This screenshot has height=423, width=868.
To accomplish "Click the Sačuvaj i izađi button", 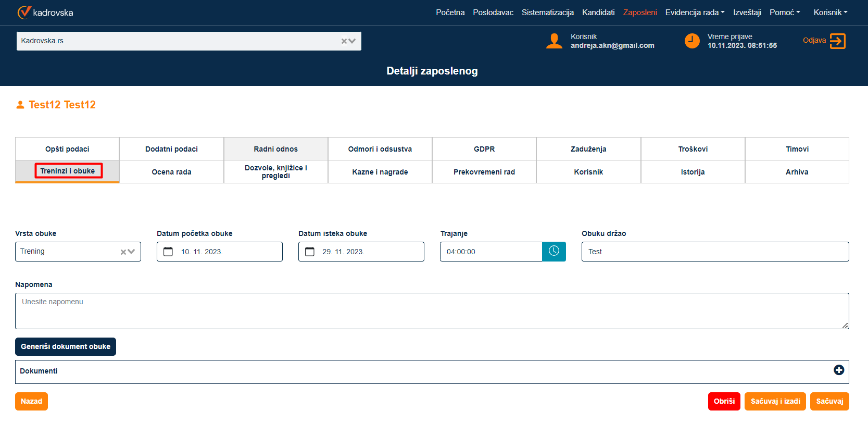I will [x=775, y=401].
